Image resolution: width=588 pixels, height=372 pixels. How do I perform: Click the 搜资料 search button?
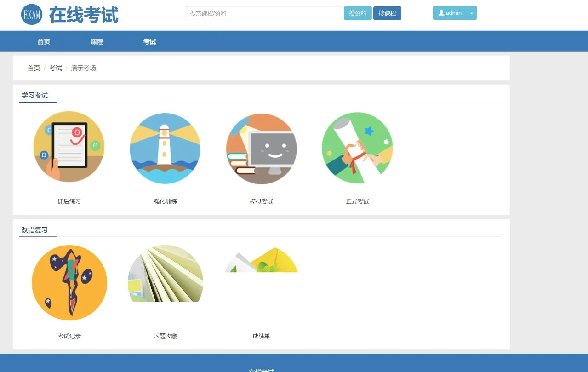tap(357, 13)
